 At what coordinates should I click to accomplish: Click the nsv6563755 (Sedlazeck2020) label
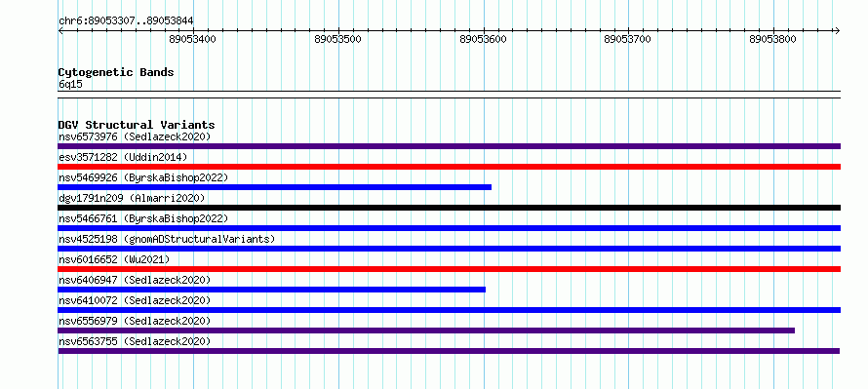(135, 341)
